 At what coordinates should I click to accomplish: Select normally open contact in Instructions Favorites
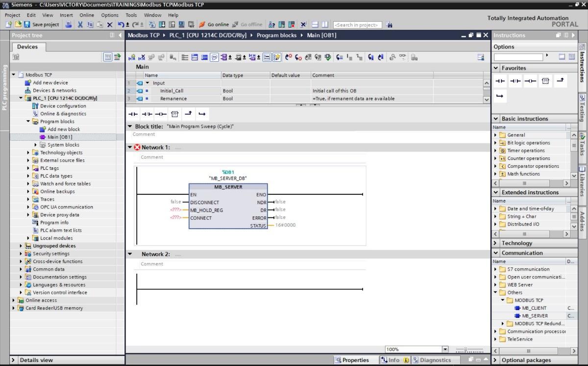point(500,81)
